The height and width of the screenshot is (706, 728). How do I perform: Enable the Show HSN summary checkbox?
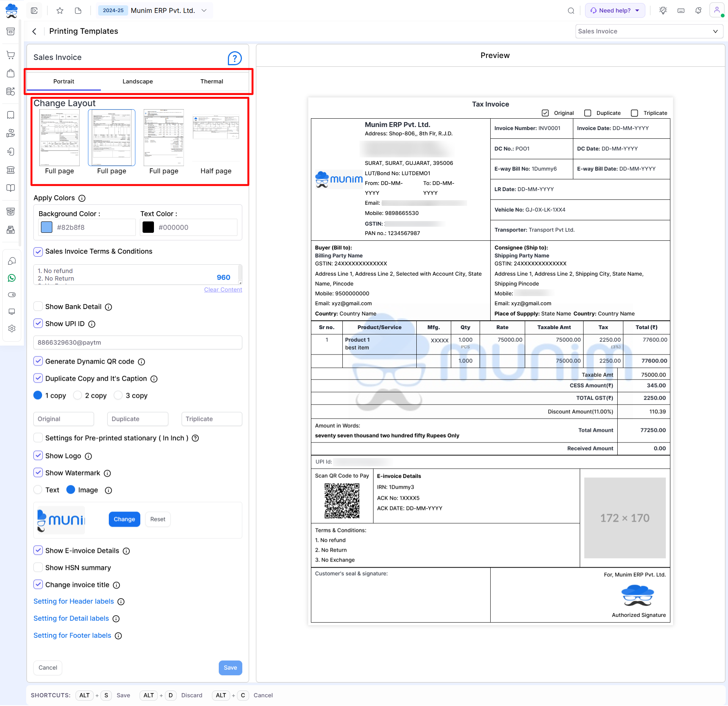(x=38, y=568)
